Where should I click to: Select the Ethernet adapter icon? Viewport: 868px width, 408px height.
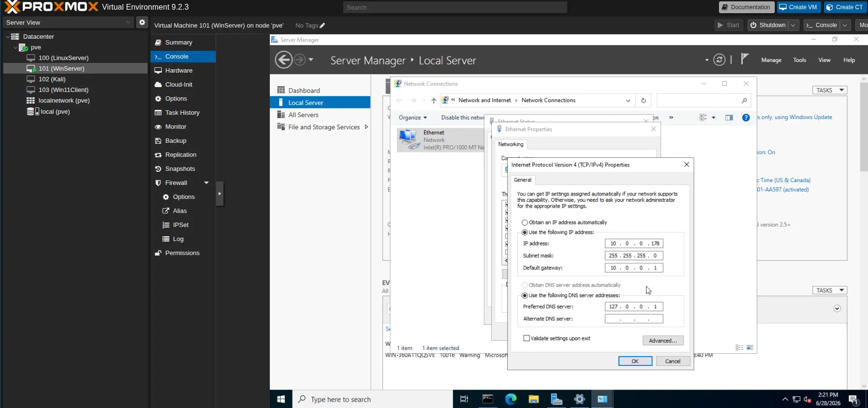click(x=409, y=139)
